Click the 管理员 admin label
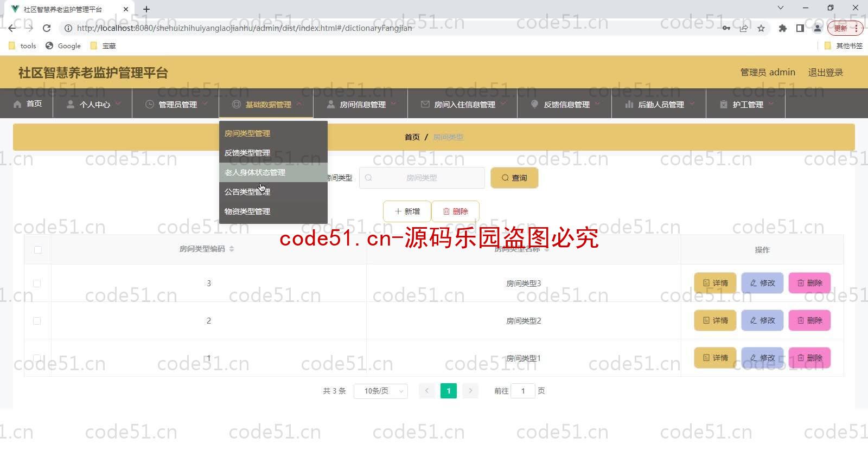868x464 pixels. tap(768, 72)
